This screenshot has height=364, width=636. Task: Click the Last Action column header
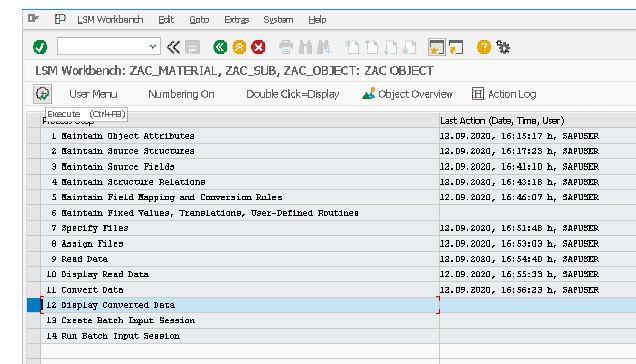point(537,121)
